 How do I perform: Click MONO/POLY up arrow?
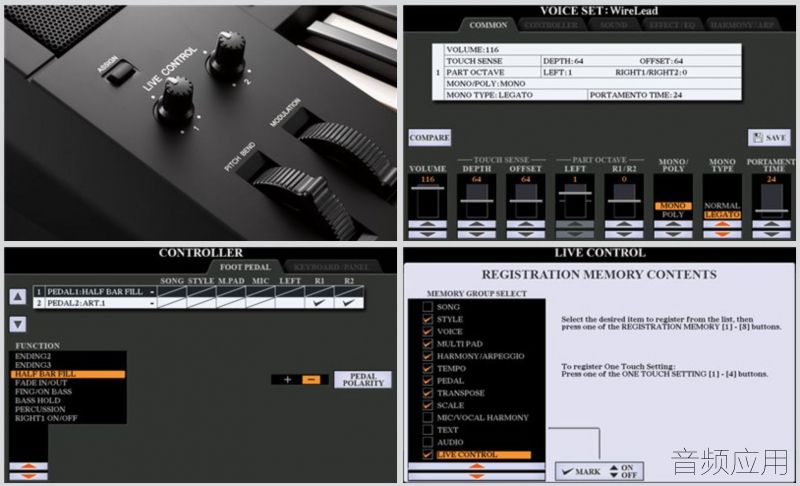673,224
